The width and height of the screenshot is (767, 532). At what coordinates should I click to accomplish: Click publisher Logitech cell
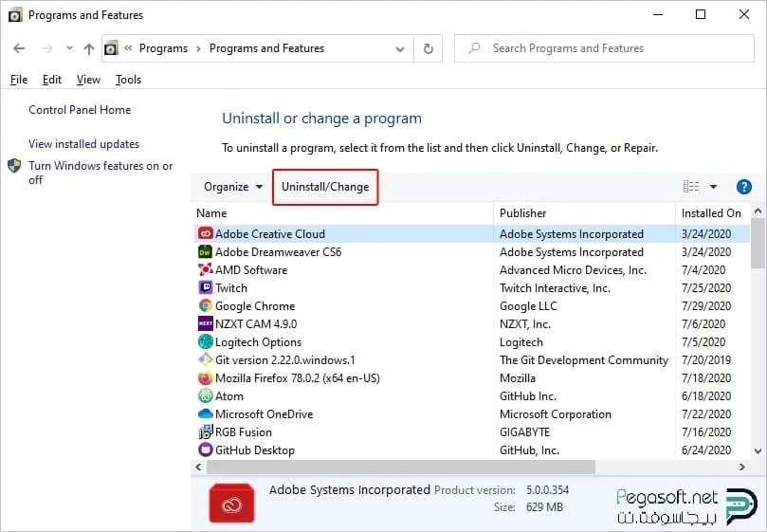tap(520, 342)
